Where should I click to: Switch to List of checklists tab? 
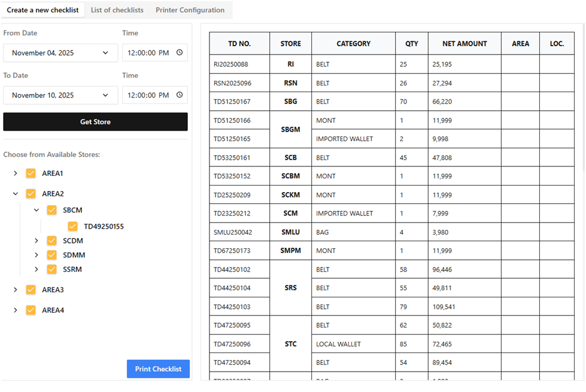(x=117, y=10)
